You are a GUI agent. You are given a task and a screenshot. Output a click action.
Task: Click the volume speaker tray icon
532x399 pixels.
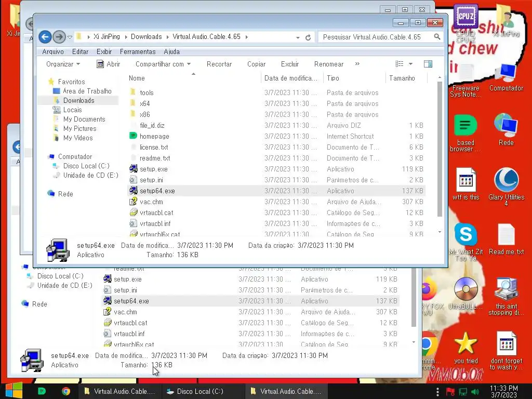click(475, 392)
